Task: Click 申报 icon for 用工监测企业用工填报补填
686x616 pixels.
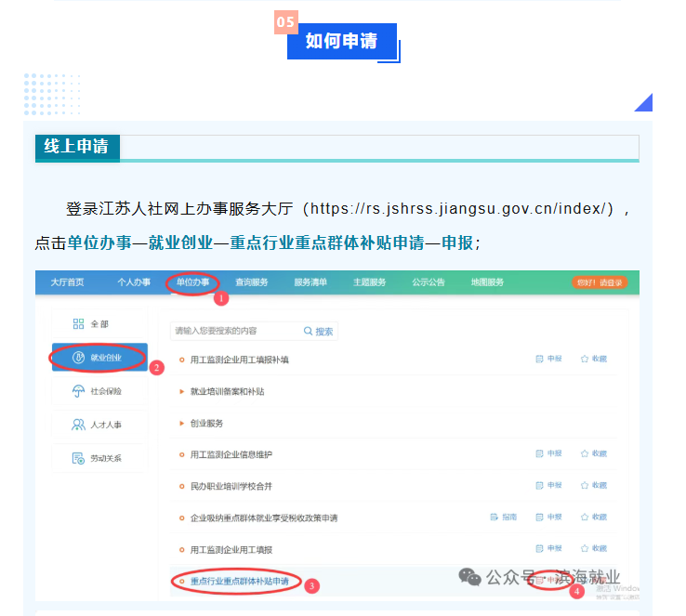Action: 539,359
